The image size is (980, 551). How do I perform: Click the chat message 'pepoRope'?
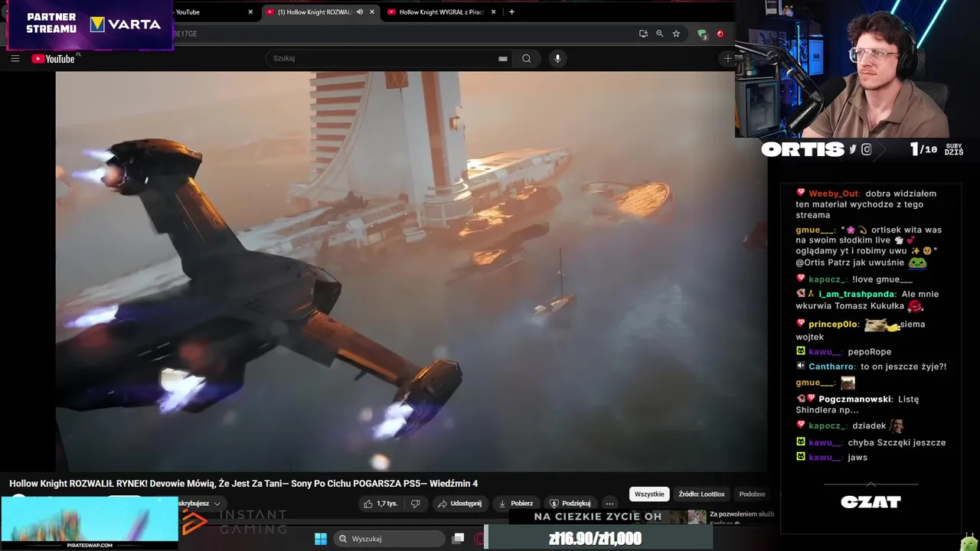click(x=870, y=352)
